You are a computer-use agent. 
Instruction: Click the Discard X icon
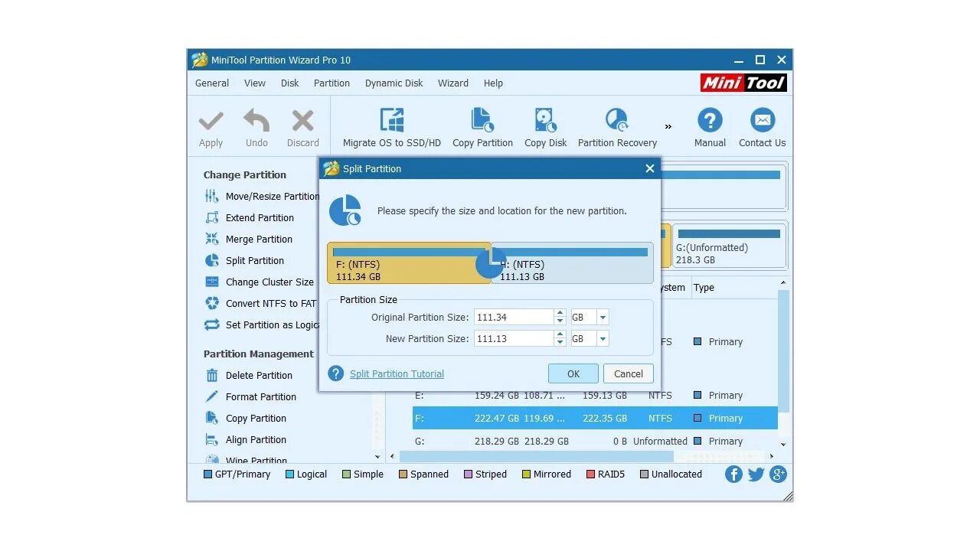point(303,121)
